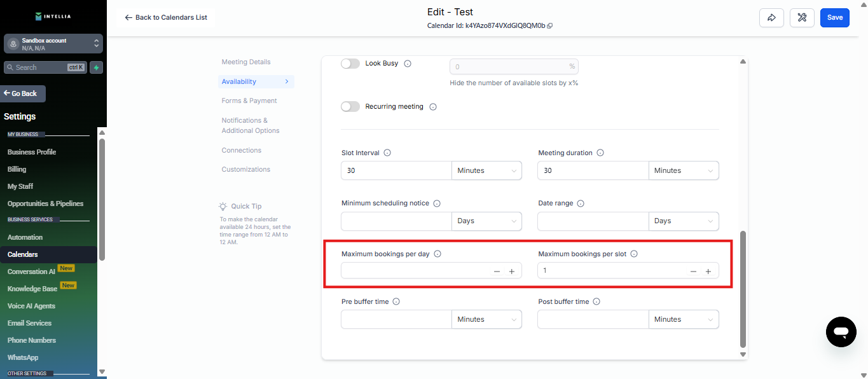This screenshot has height=379, width=868.
Task: Open the chat support bubble
Action: tap(841, 331)
